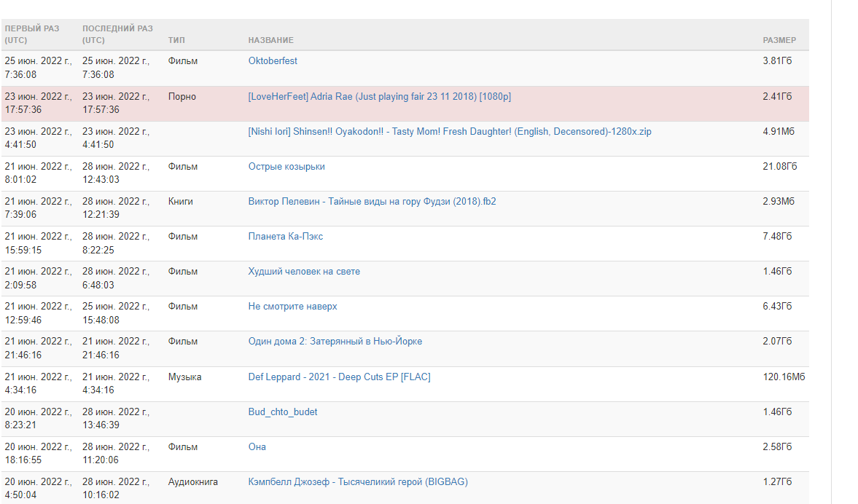This screenshot has height=504, width=858.
Task: Open the Oktoberfest link
Action: click(x=273, y=60)
